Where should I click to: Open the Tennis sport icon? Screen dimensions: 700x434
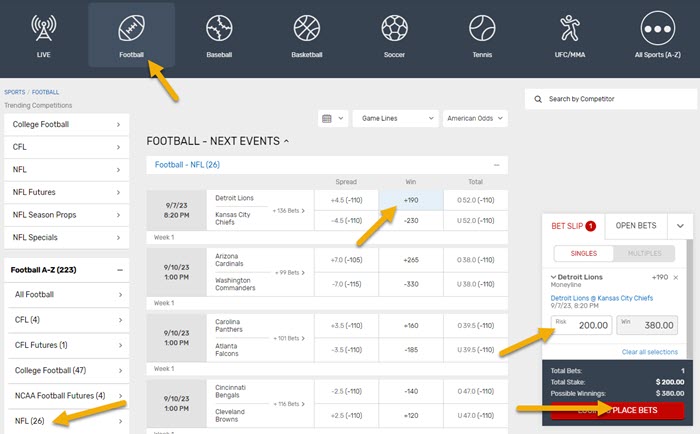tap(481, 28)
